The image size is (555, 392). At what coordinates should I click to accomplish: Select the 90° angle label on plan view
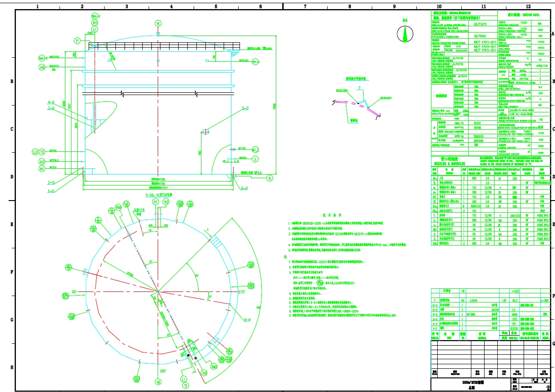[x=75, y=291]
